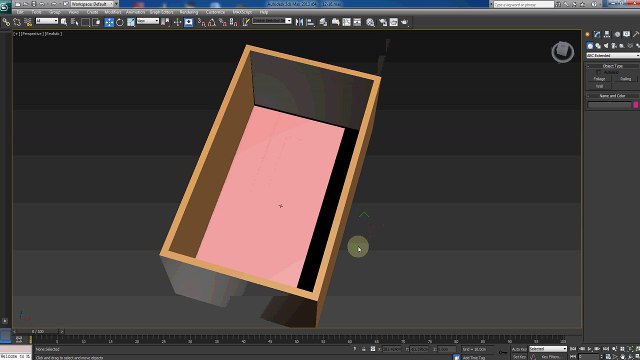Open the Layer Manager

tap(323, 22)
